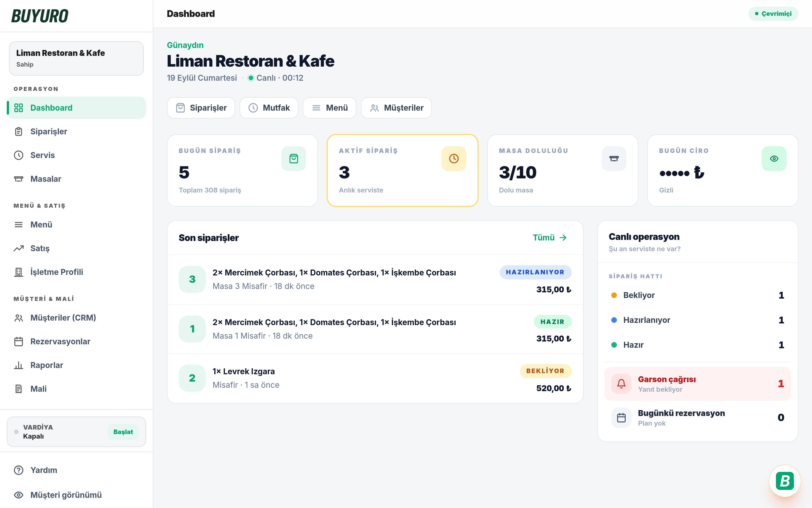Click the Çevrimiçi status pill
The width and height of the screenshot is (812, 508).
coord(773,14)
